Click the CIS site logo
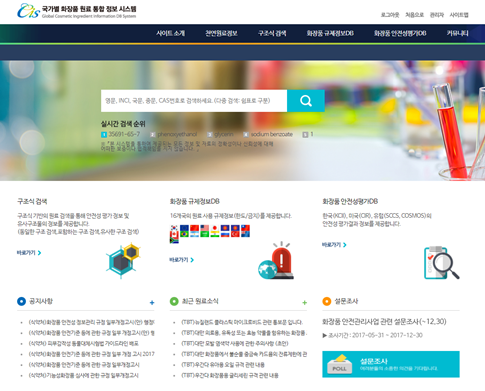The width and height of the screenshot is (485, 391). [29, 11]
